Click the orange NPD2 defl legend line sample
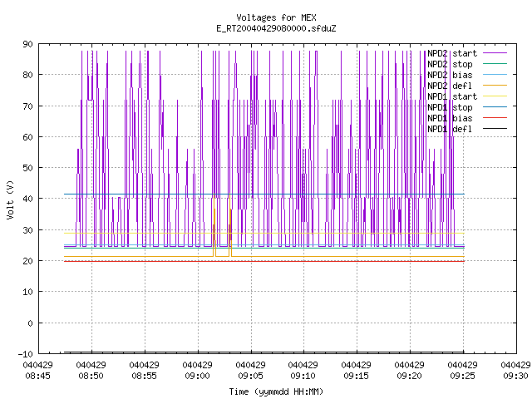Image resolution: width=532 pixels, height=399 pixels. coord(495,85)
